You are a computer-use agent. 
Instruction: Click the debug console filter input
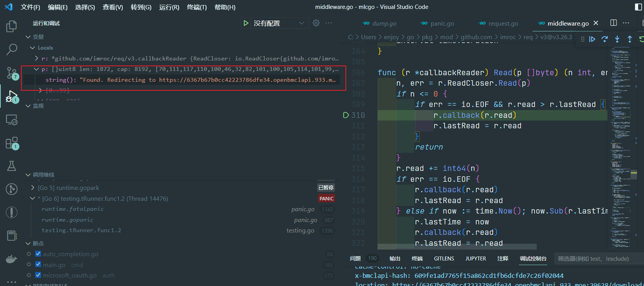[x=599, y=258]
